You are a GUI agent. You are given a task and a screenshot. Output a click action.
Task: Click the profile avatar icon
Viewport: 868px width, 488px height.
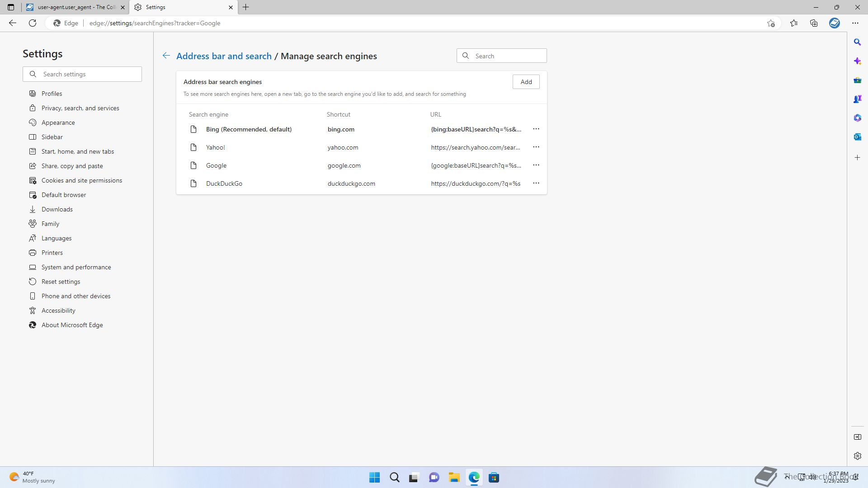(835, 23)
